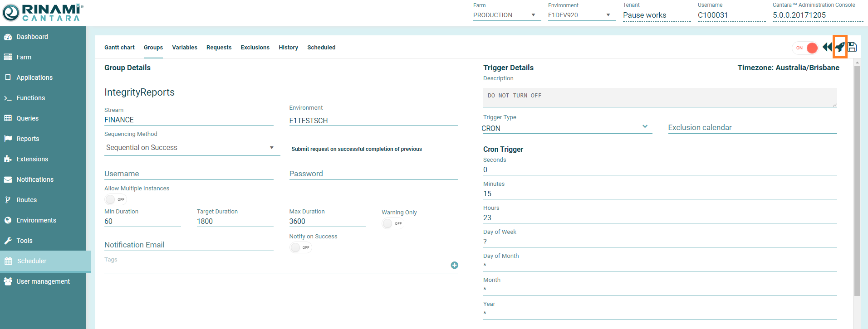Enable Notify on Success toggle
Viewport: 868px width, 329px height.
tap(300, 247)
